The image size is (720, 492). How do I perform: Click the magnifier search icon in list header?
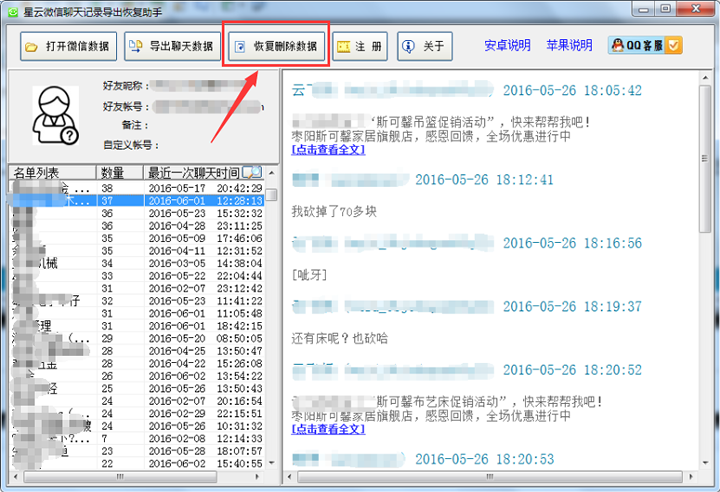pyautogui.click(x=252, y=173)
